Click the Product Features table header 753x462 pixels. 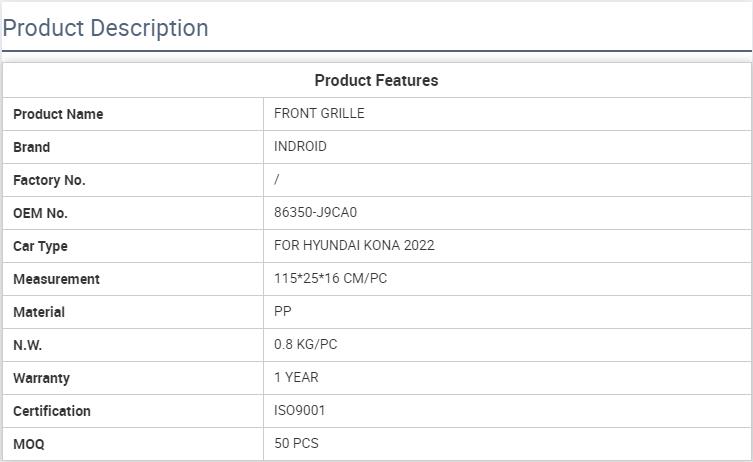[376, 80]
